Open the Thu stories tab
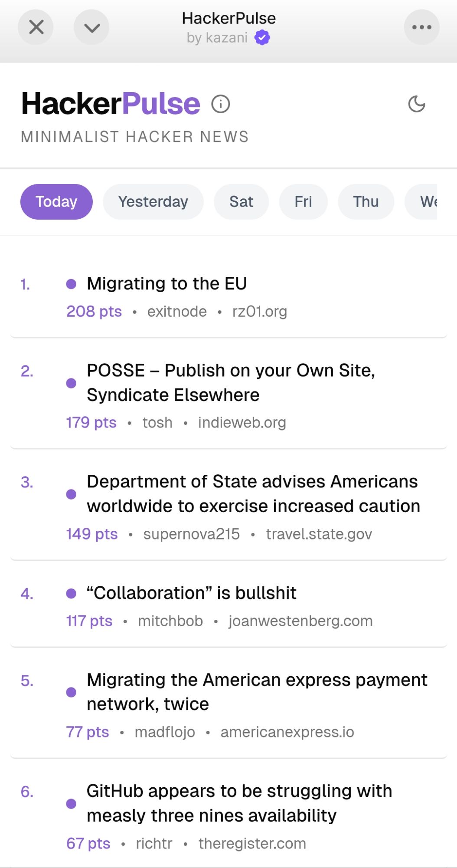The image size is (457, 868). click(366, 202)
